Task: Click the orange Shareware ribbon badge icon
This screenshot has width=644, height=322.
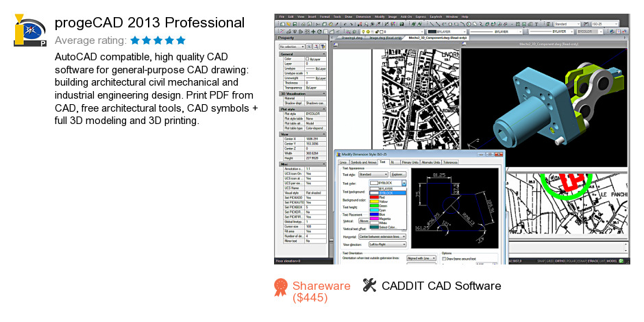Action: [x=281, y=288]
